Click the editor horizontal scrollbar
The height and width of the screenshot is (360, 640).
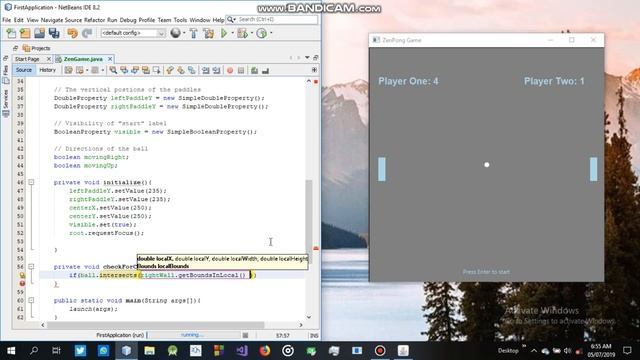156,325
